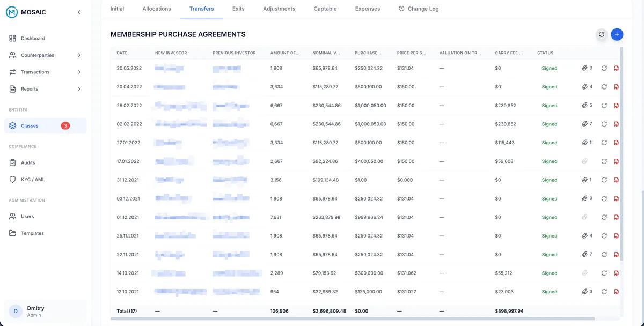This screenshot has height=326, width=644.
Task: Open the Adjustments tab
Action: (x=279, y=9)
